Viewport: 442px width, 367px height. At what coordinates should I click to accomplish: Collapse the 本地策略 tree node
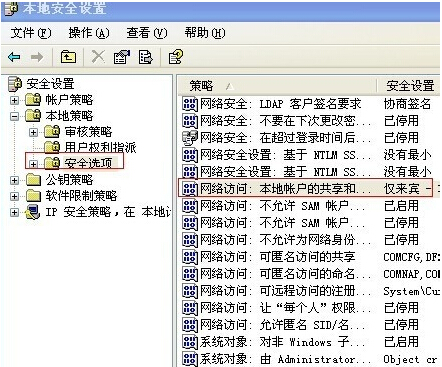tap(14, 116)
